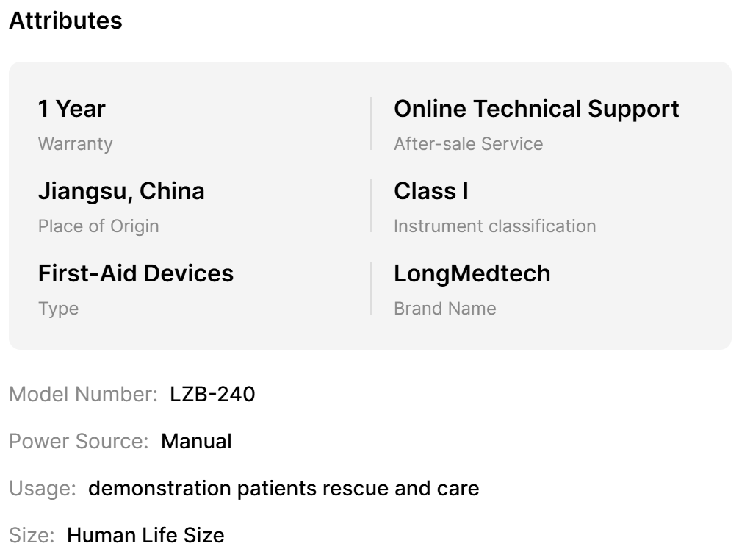Click the Warranty label
Viewport: 739px width, 560px height.
[75, 143]
